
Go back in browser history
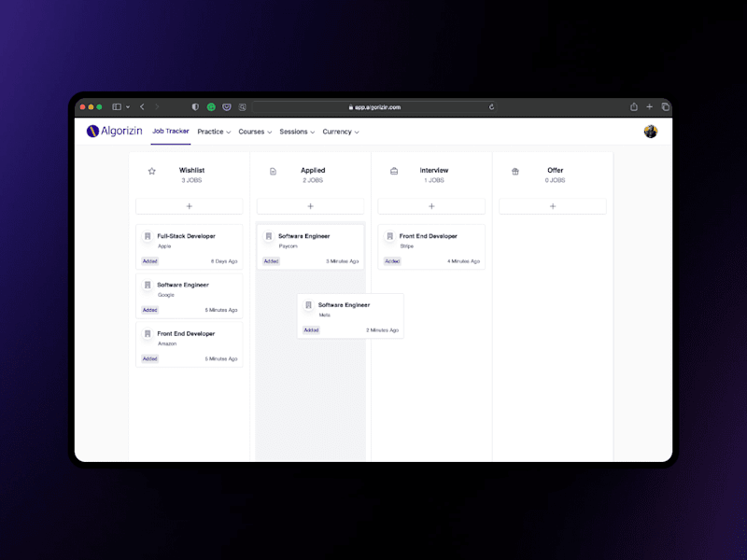coord(142,106)
